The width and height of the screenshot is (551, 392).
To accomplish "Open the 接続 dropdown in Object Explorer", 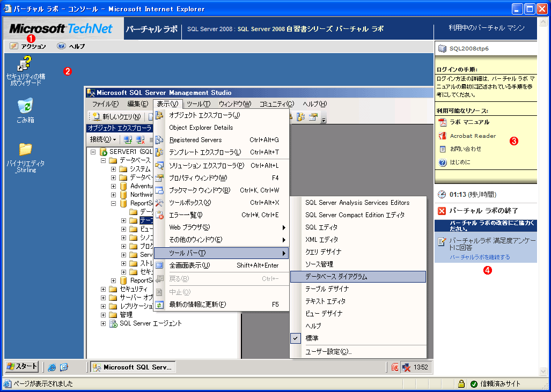I will [x=103, y=139].
